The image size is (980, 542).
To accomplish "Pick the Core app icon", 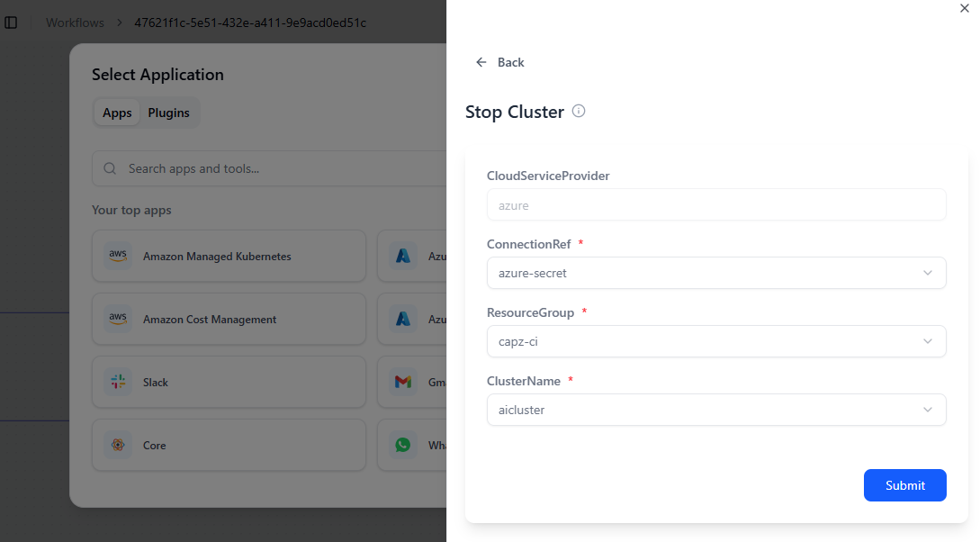I will pos(118,446).
